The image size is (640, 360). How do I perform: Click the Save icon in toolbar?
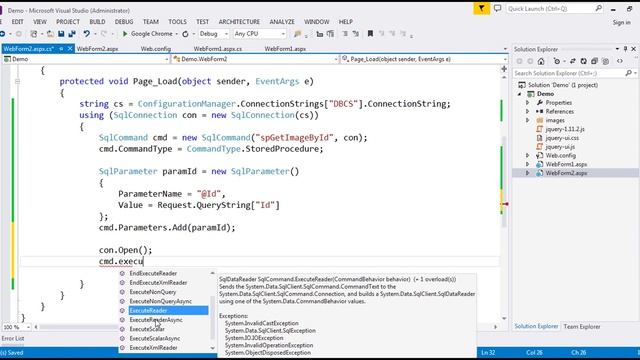(61, 34)
